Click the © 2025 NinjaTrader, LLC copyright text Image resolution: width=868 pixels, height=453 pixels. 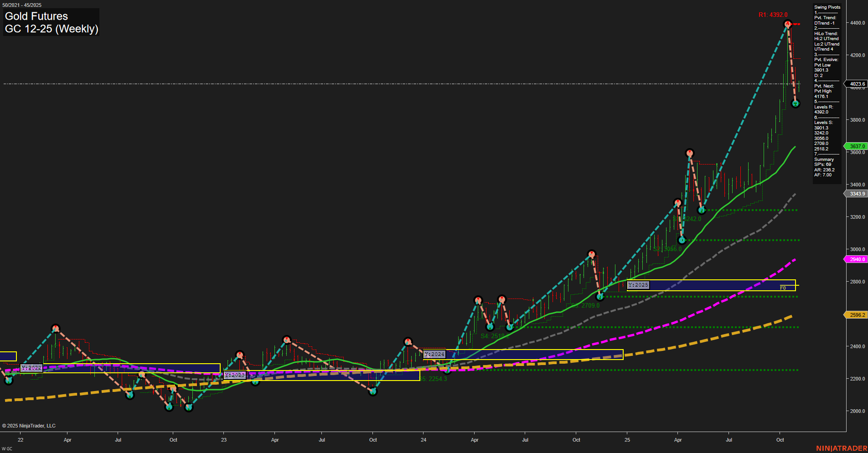point(30,425)
